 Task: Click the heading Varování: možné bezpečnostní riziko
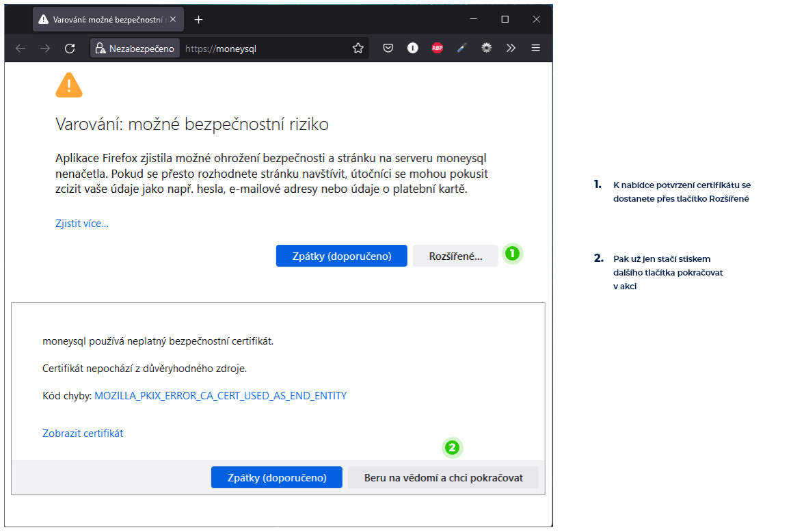click(x=192, y=124)
